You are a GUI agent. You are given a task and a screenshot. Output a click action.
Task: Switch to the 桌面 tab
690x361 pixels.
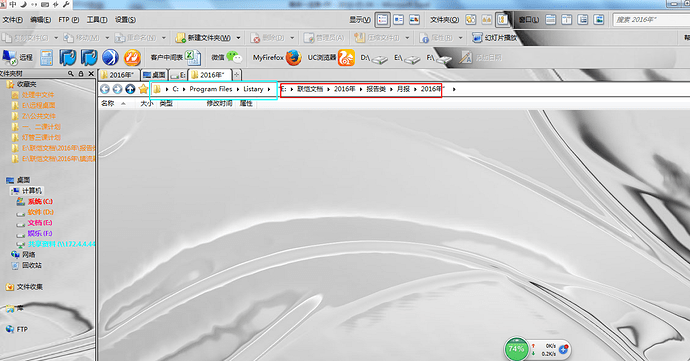[154, 75]
